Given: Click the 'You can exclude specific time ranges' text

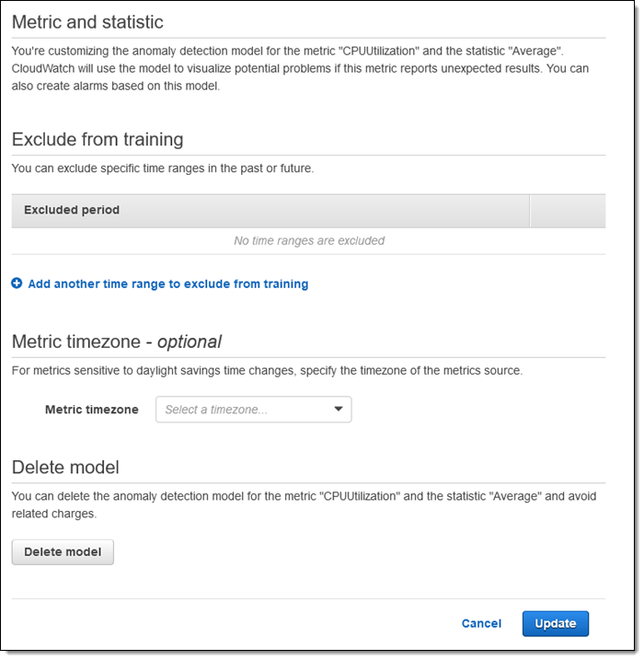Looking at the screenshot, I should (162, 168).
